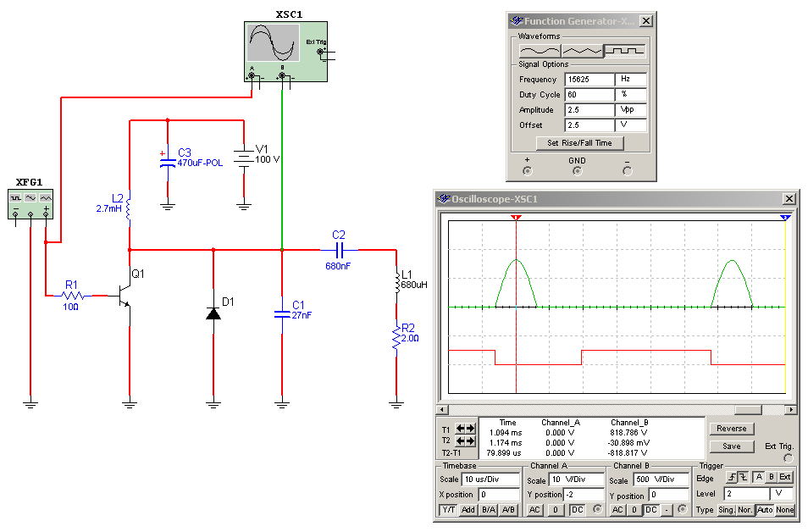The image size is (808, 532).
Task: Click the Save button on oscilloscope
Action: coord(731,446)
